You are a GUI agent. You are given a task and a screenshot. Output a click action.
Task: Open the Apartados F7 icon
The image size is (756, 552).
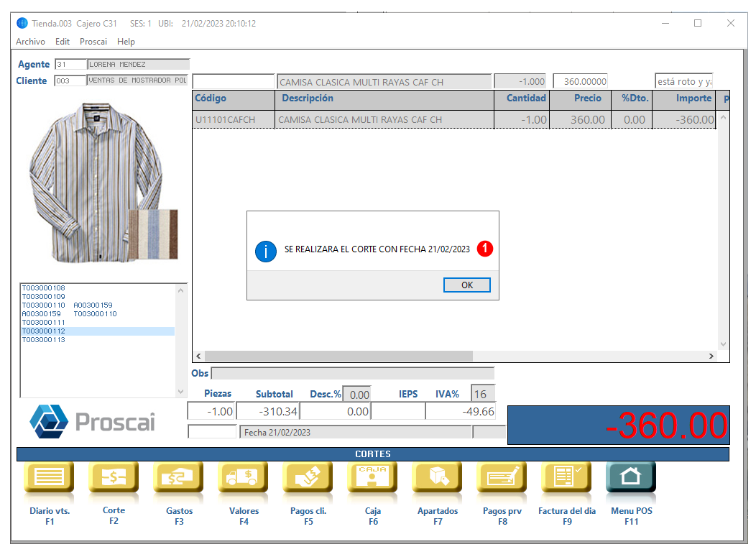(437, 477)
